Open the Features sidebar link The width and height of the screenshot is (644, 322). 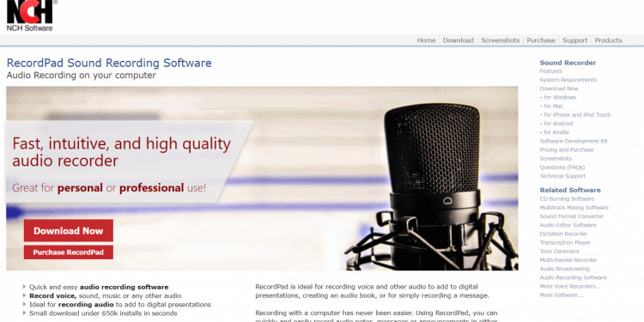pyautogui.click(x=550, y=71)
